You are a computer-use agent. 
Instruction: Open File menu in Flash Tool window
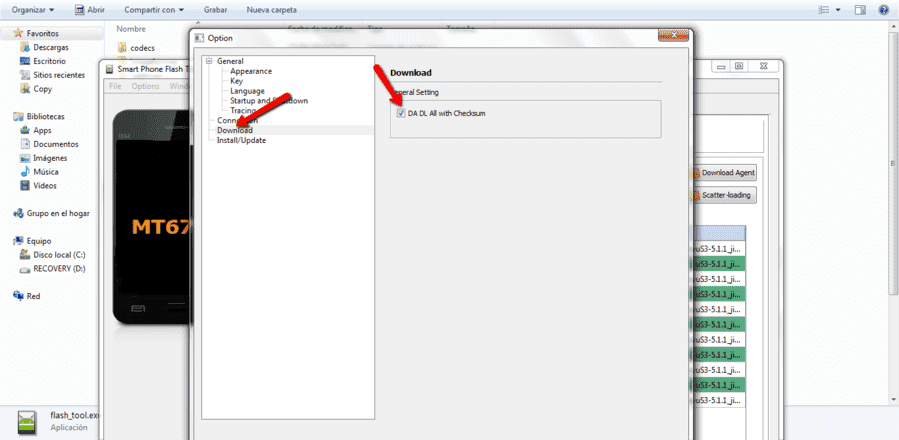pos(115,86)
